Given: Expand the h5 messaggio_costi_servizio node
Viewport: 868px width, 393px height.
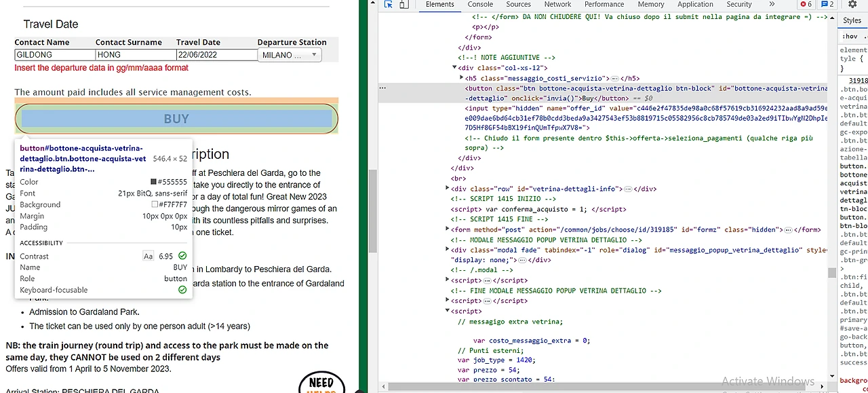Looking at the screenshot, I should click(x=462, y=78).
